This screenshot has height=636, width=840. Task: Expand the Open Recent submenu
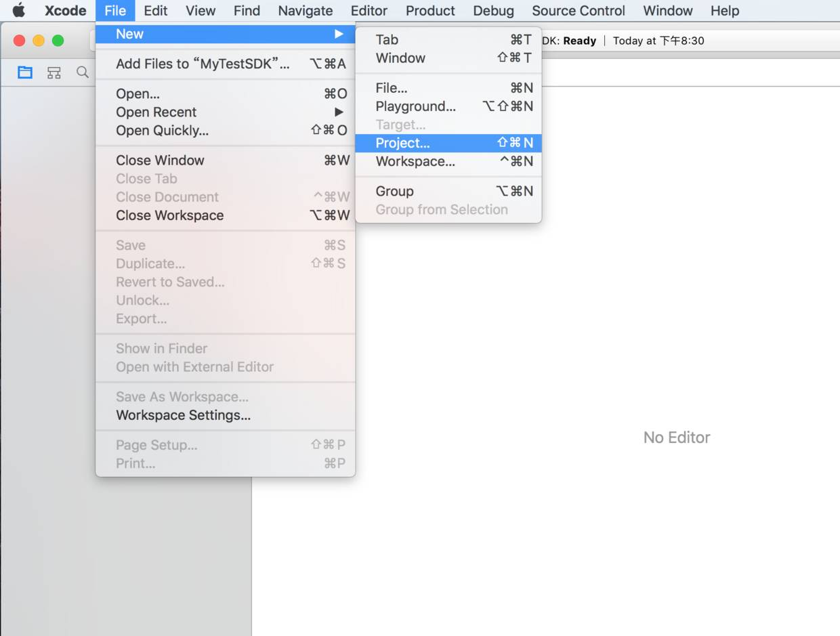226,112
